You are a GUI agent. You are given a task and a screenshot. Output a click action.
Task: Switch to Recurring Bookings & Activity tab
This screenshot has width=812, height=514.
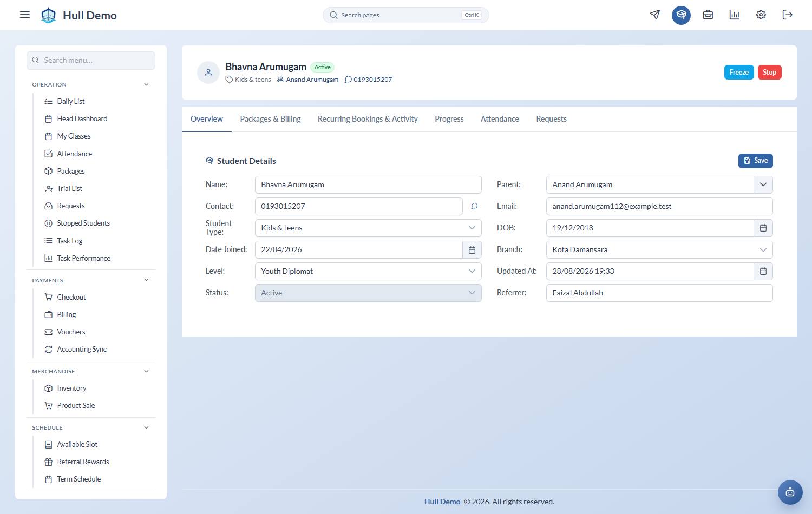pos(368,119)
